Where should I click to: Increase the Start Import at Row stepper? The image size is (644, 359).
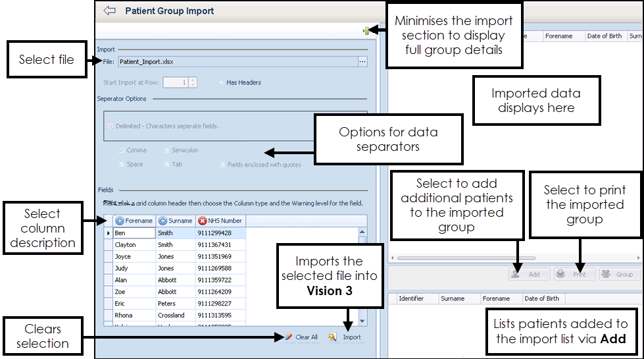(x=192, y=80)
